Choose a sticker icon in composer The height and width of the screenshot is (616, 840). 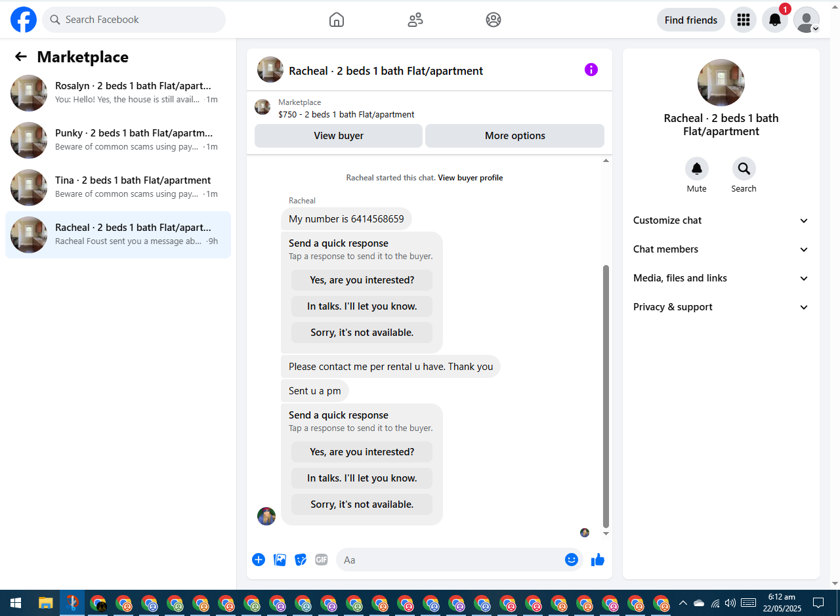tap(301, 560)
